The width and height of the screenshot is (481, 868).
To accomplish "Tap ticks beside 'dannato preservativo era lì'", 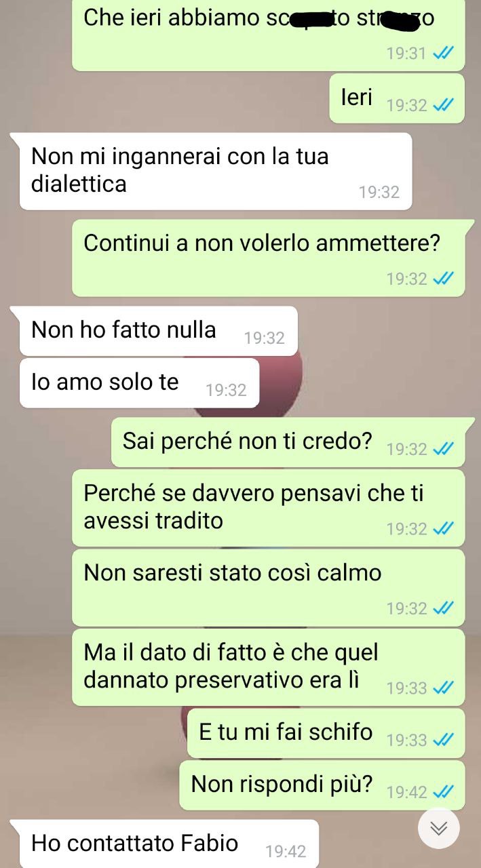I will (443, 688).
